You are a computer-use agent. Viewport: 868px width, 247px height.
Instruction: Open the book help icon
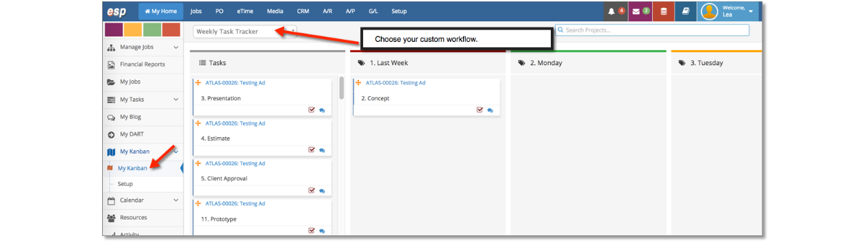coord(686,12)
